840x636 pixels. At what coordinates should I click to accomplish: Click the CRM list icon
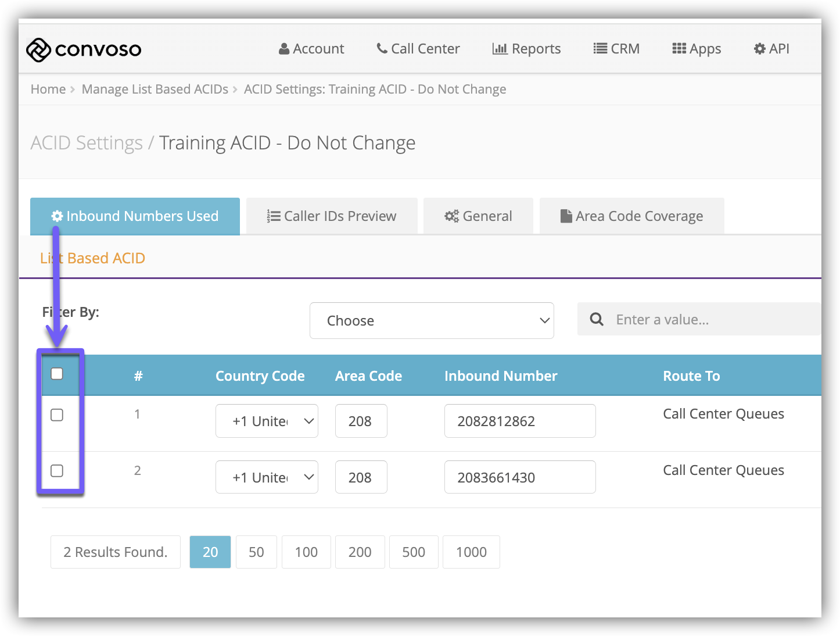tap(600, 49)
